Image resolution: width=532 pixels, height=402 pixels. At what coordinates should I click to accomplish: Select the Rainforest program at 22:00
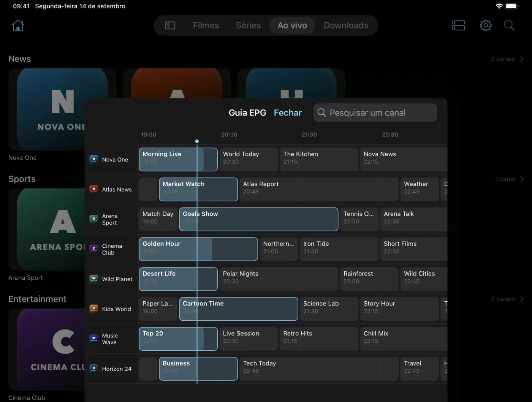pos(369,279)
